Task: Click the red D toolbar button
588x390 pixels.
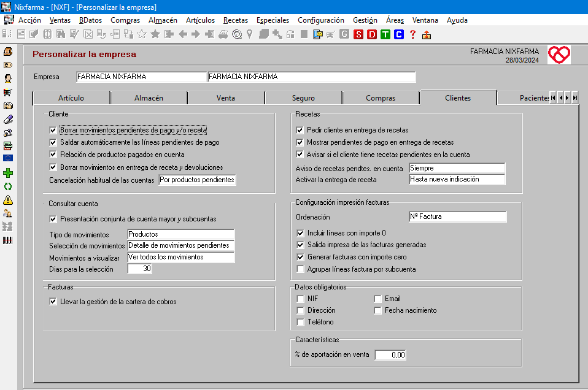Action: point(372,34)
